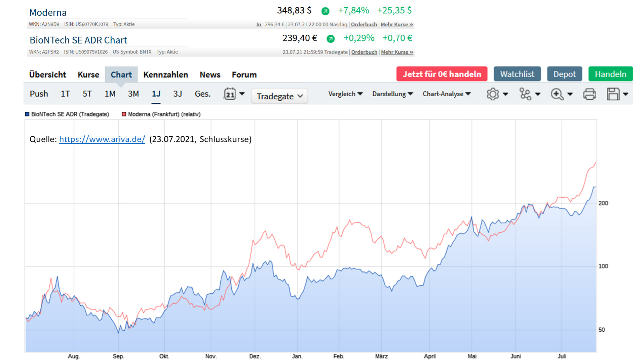Click green arrow icon beside BioNTech price
Screen dimensions: 644x363
(331, 39)
